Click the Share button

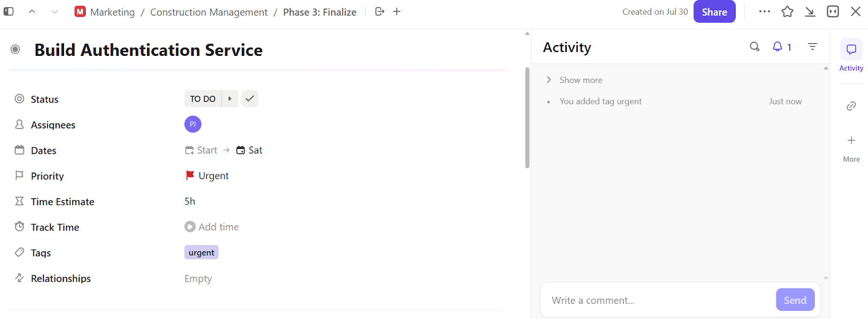(714, 12)
